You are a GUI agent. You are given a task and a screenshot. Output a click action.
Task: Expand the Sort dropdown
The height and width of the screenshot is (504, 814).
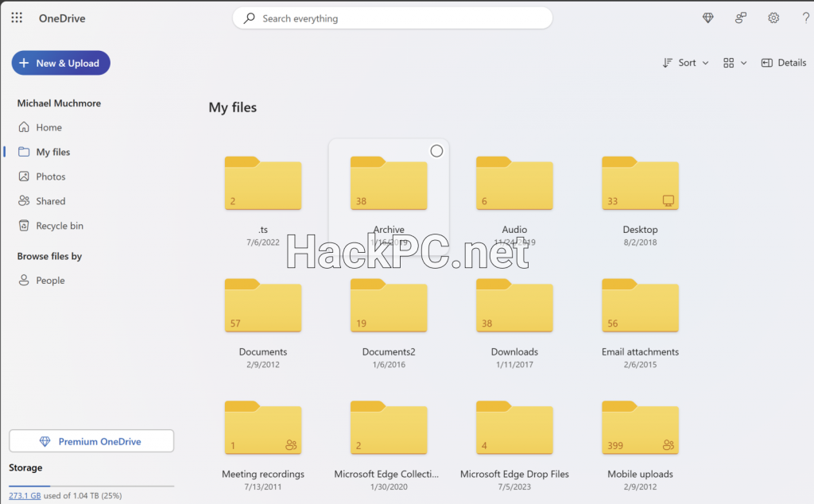click(685, 63)
